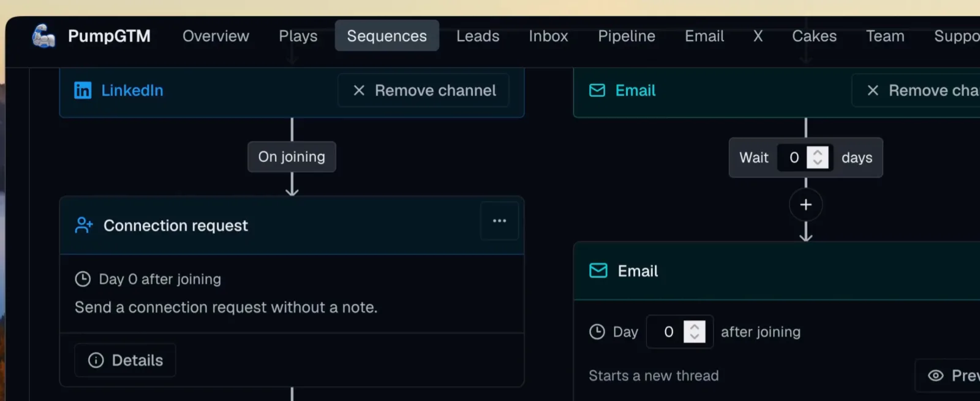Screen dimensions: 980x401
Task: Click the LinkedIn channel label
Action: click(132, 91)
